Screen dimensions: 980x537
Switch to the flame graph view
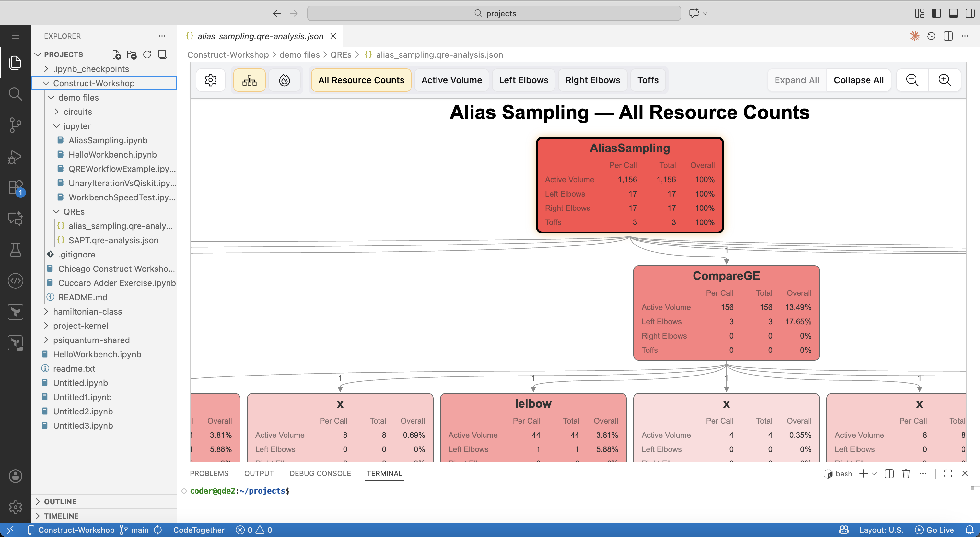click(285, 80)
